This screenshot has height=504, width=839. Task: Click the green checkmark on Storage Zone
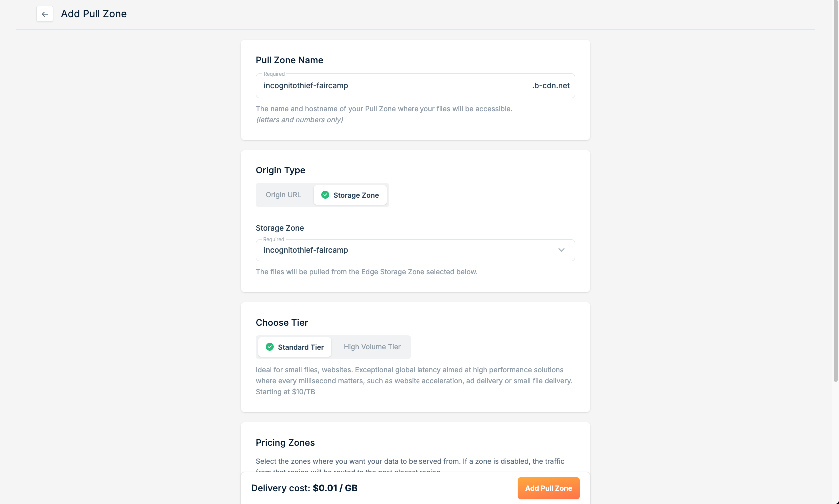tap(325, 195)
